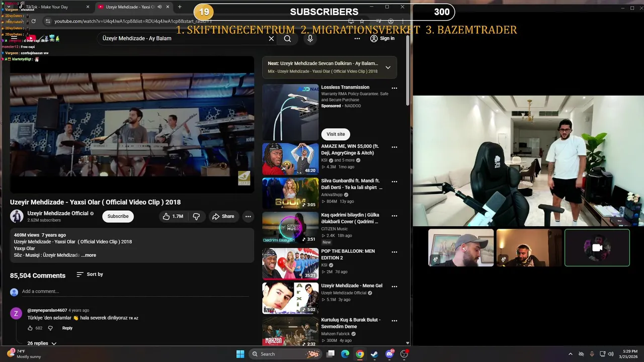Close the TikTok browser tab
644x362 pixels.
(88, 7)
